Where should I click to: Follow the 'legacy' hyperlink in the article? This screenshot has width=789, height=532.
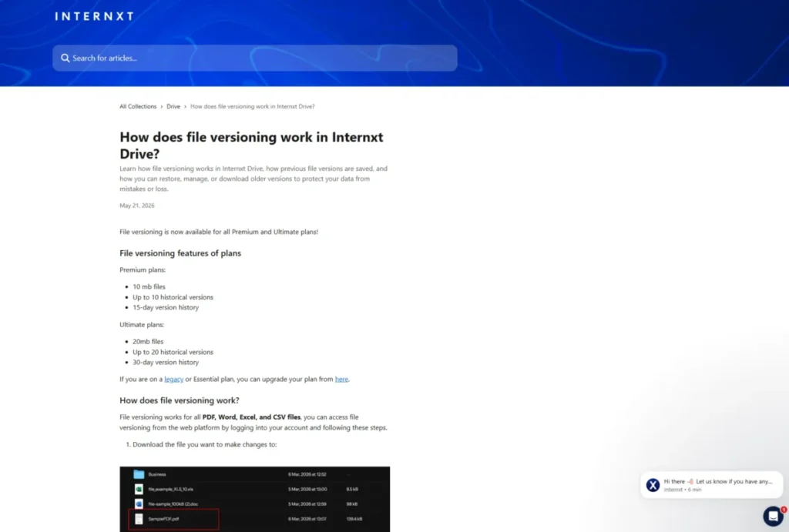point(173,379)
